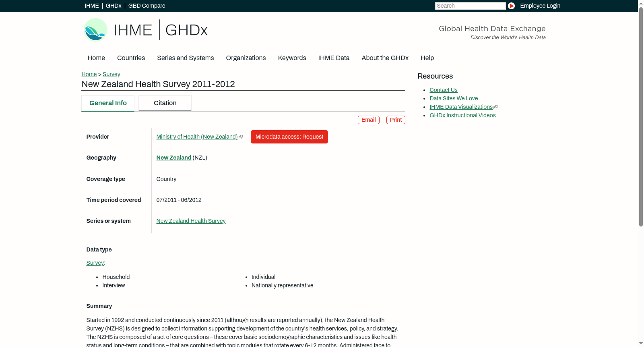Click external link icon beside IHME Data Visualizations
The image size is (644, 347).
[495, 107]
